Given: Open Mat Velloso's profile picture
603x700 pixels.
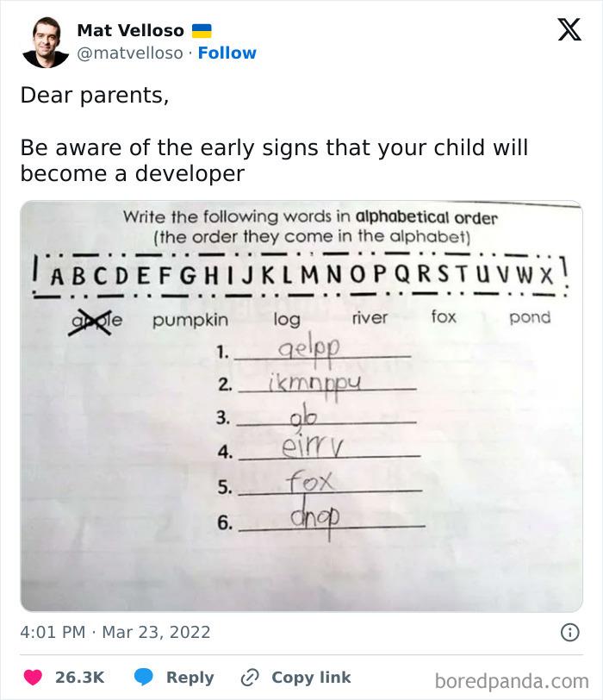Looking at the screenshot, I should click(47, 41).
